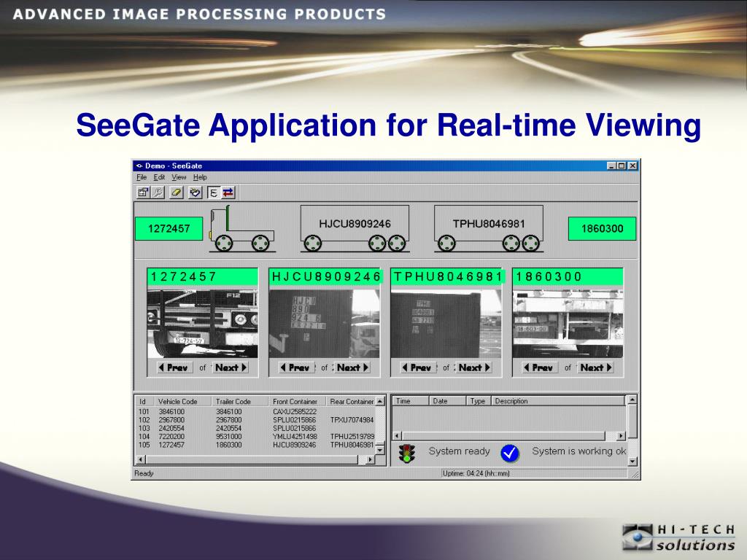The image size is (747, 560).
Task: Click the truck cab diagram
Action: 242,228
